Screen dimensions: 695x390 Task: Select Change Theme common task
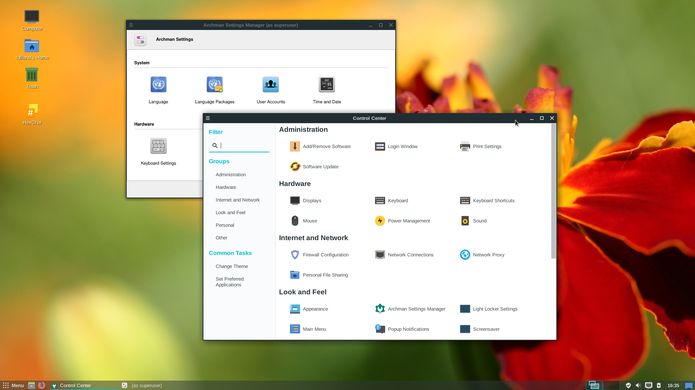point(232,266)
